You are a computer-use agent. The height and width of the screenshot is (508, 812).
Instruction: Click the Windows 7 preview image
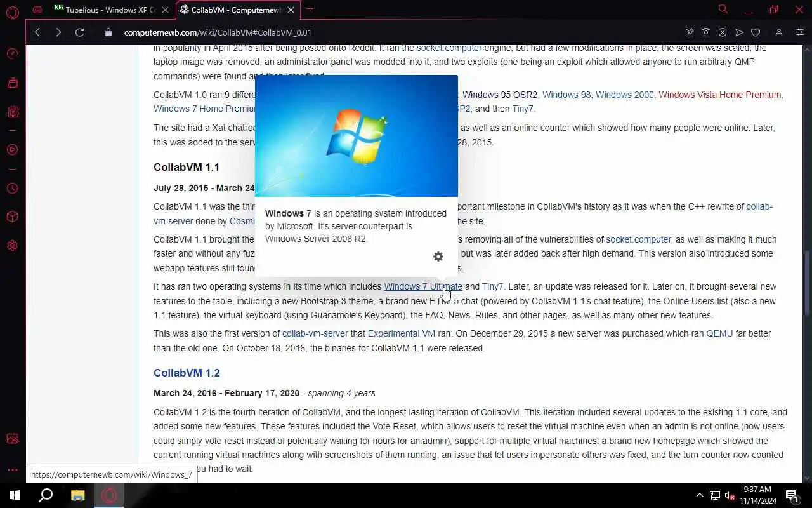pos(356,136)
